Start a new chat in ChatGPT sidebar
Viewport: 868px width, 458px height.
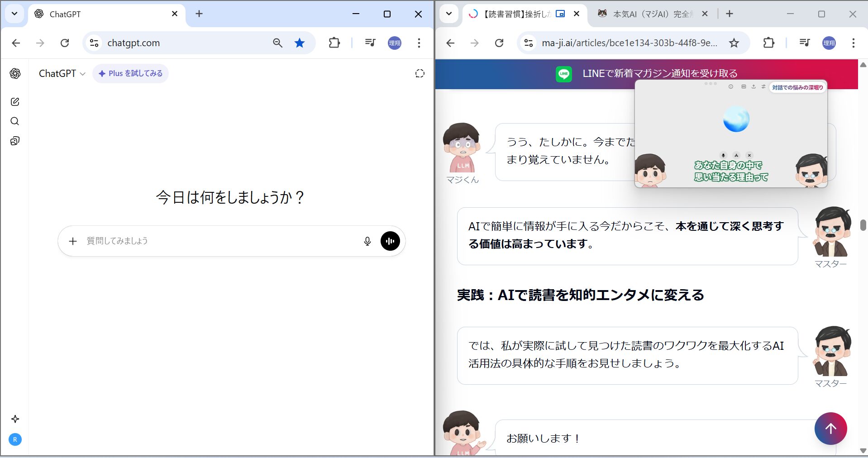click(x=15, y=102)
